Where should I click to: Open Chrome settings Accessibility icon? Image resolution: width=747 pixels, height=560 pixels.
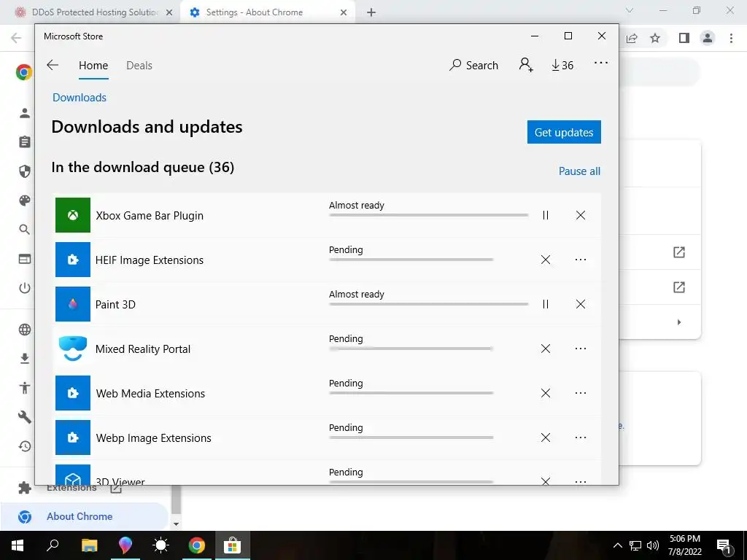tap(25, 388)
